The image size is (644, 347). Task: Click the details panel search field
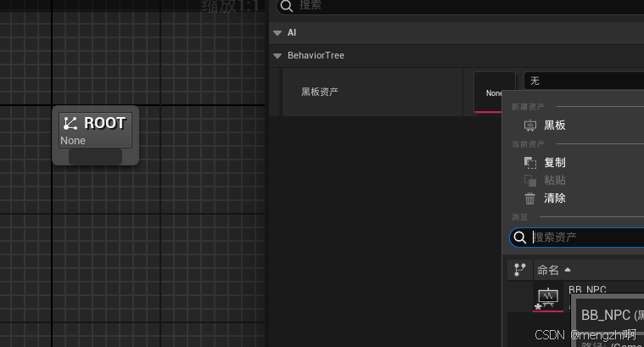460,6
